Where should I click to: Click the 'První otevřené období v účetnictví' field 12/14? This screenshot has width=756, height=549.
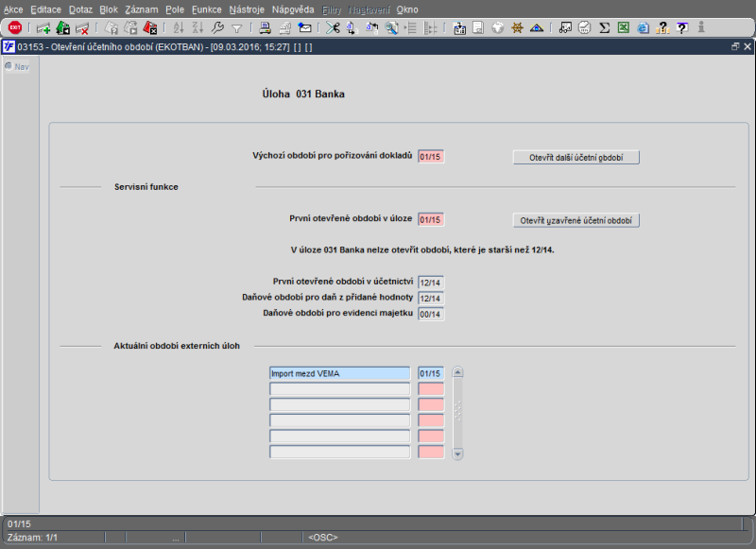[x=431, y=283]
